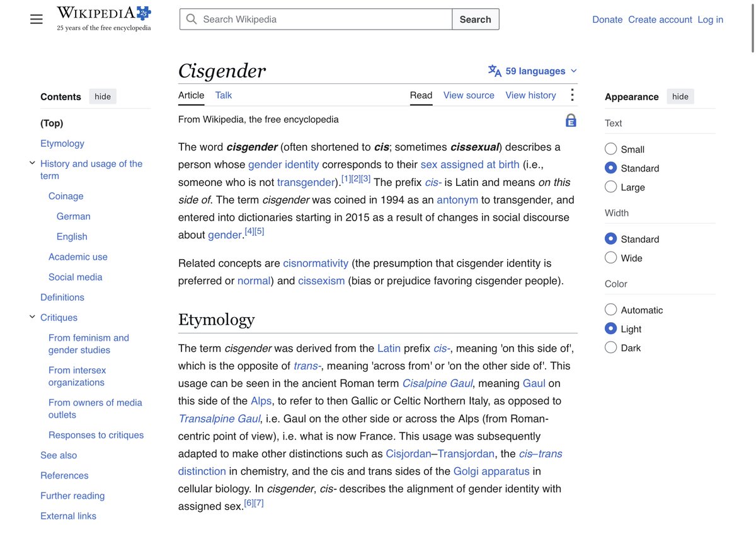Hide the Appearance panel
Viewport: 756px width, 534px height.
point(680,96)
